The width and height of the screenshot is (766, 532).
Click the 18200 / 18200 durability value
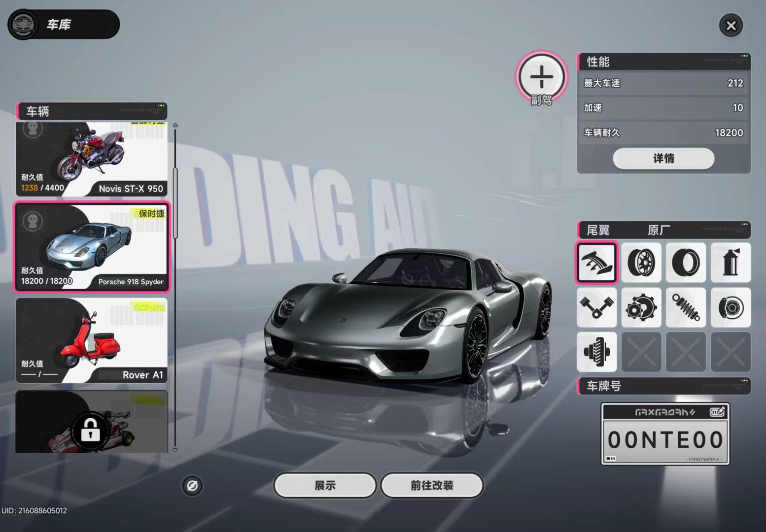47,281
